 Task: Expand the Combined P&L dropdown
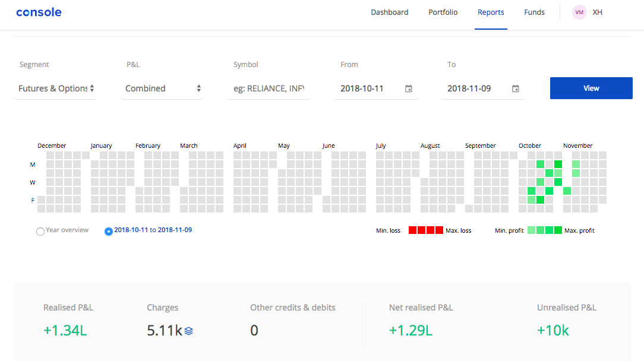point(162,88)
